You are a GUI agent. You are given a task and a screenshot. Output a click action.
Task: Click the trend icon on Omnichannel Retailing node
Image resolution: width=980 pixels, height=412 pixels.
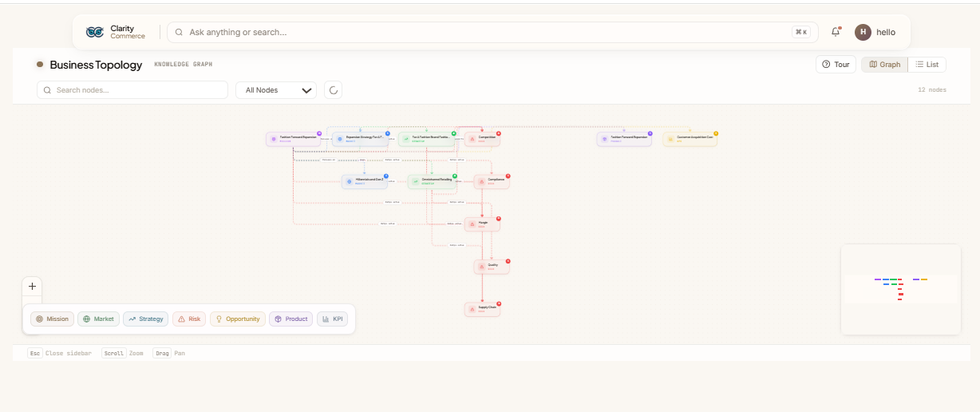tap(416, 182)
